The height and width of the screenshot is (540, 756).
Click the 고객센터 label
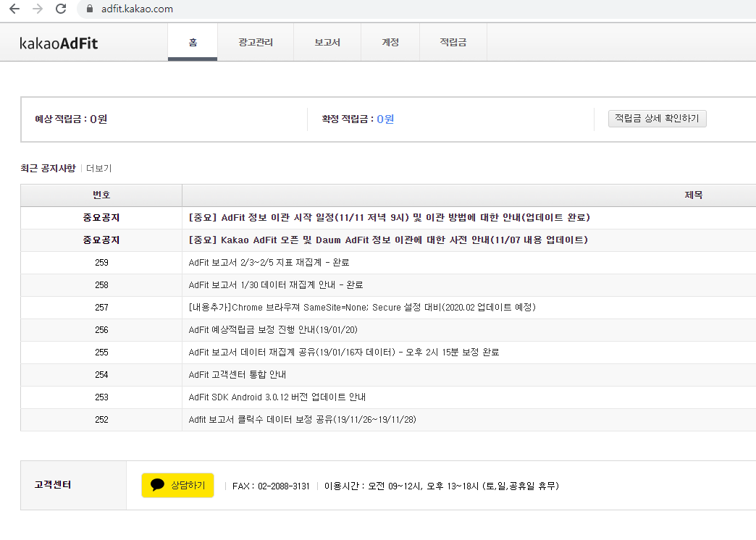53,485
